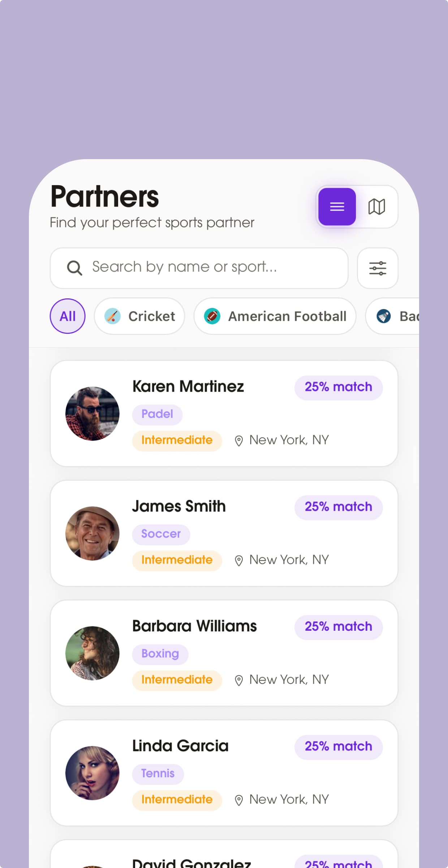Screen dimensions: 448x868
Task: Open Karen Martinez's profile photo
Action: 92,413
